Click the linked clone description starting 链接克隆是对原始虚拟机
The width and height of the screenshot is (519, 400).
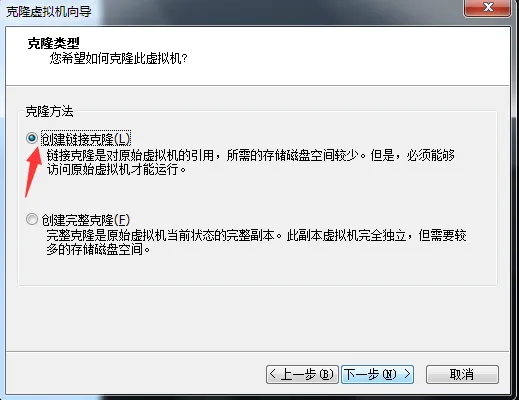pos(250,155)
